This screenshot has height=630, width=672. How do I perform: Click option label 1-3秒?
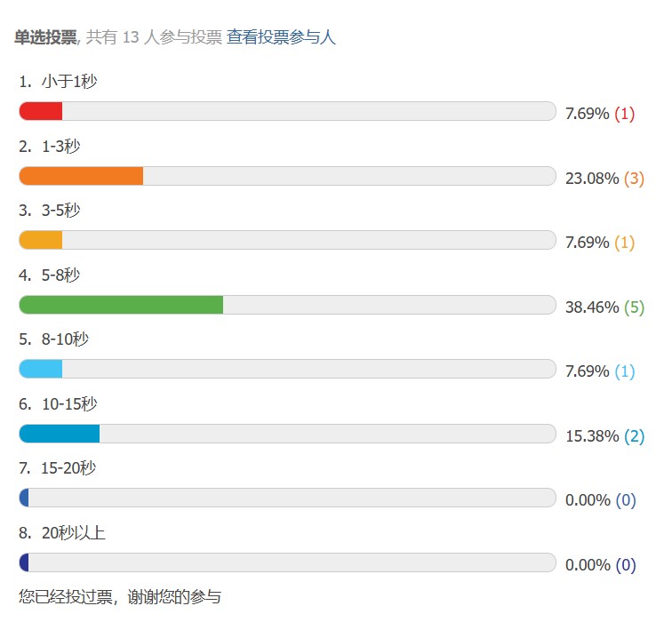pyautogui.click(x=60, y=147)
